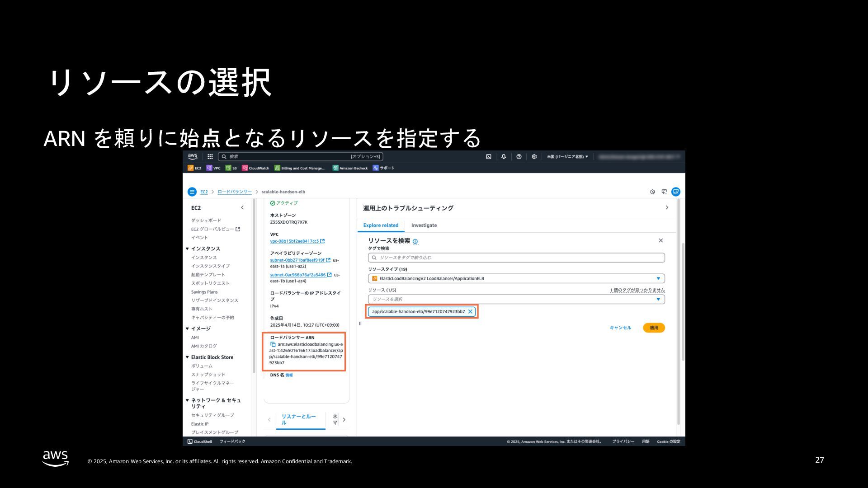This screenshot has width=868, height=488.
Task: Open the region selector for N. Virginia
Action: click(x=567, y=157)
